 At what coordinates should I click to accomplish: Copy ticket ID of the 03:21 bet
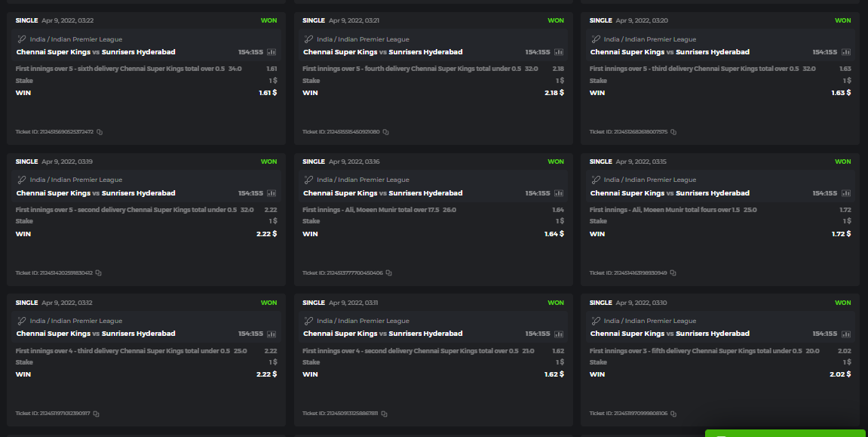[386, 132]
